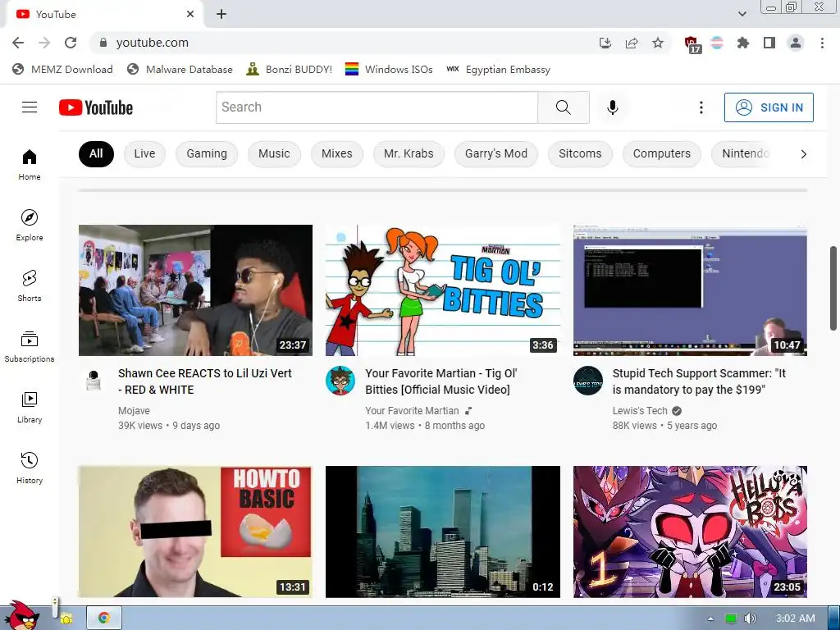Image resolution: width=840 pixels, height=630 pixels.
Task: Click the taskbar clock 3:02 AM
Action: (796, 619)
